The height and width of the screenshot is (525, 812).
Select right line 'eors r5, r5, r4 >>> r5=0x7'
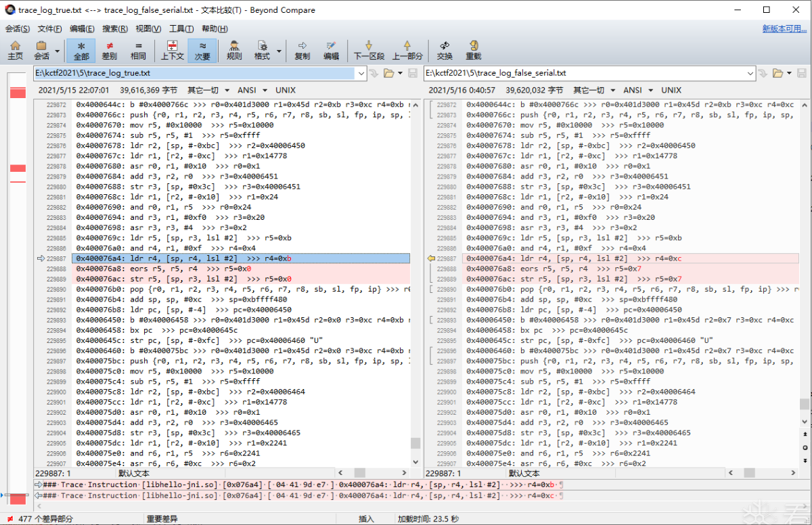[631, 269]
